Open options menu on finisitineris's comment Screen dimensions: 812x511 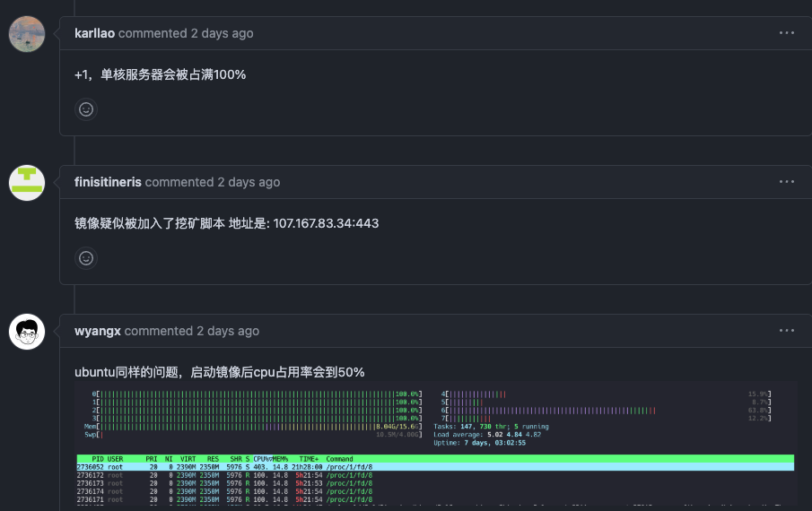tap(787, 181)
